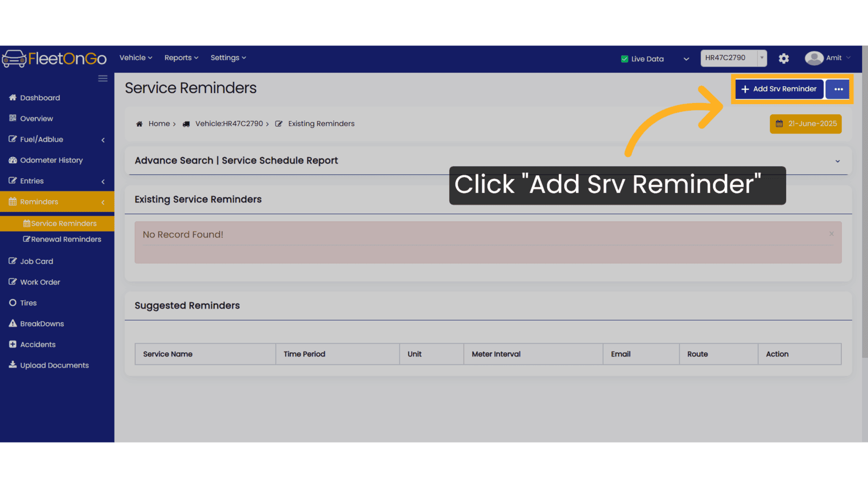Screen dimensions: 868x488
Task: Click the calendar icon on date button
Action: 779,124
